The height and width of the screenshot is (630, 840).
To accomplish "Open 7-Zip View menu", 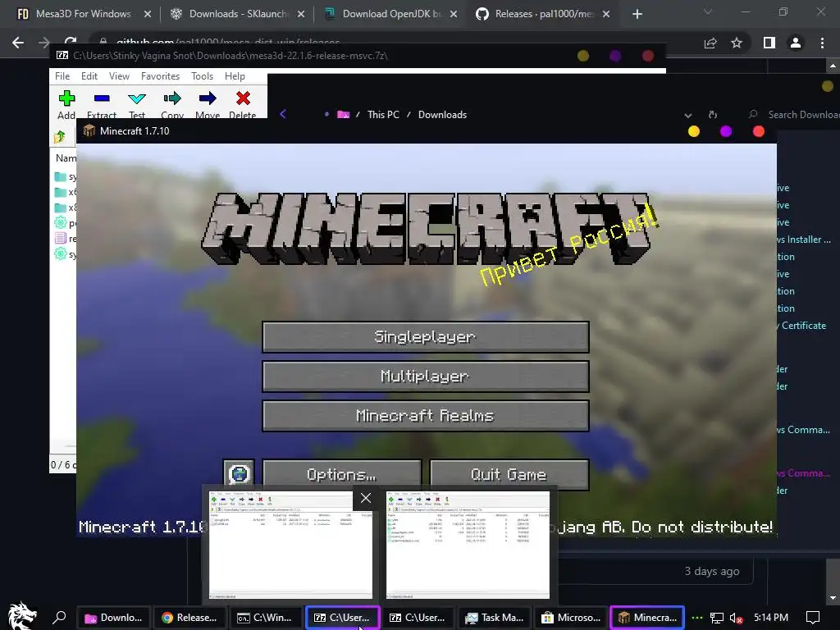I will tap(119, 76).
